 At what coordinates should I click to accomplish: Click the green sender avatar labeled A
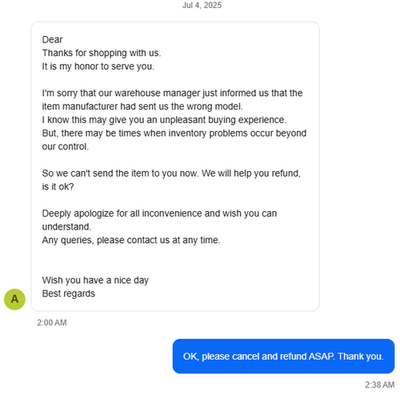(15, 299)
